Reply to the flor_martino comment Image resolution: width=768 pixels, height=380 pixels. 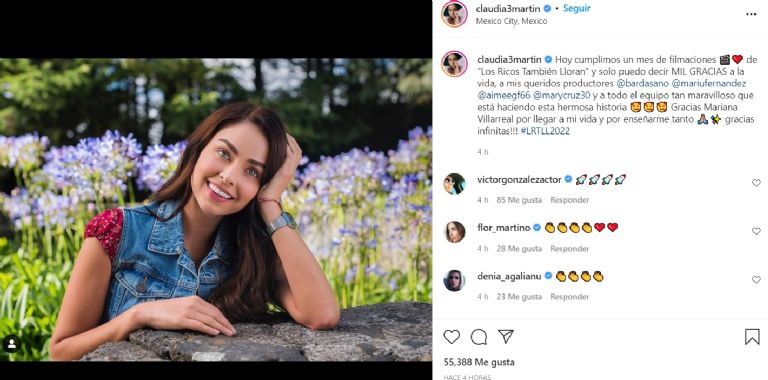570,248
